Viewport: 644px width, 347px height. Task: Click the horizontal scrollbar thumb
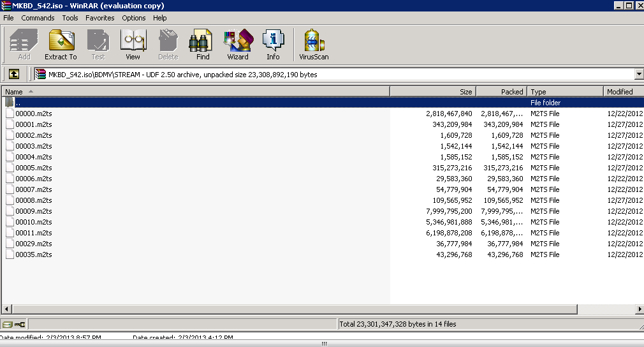[x=295, y=309]
